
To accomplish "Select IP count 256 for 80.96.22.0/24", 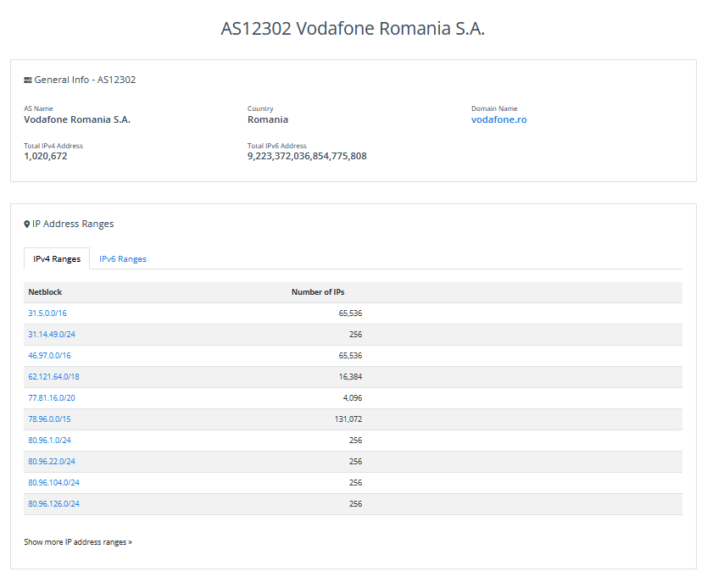I will (x=356, y=462).
